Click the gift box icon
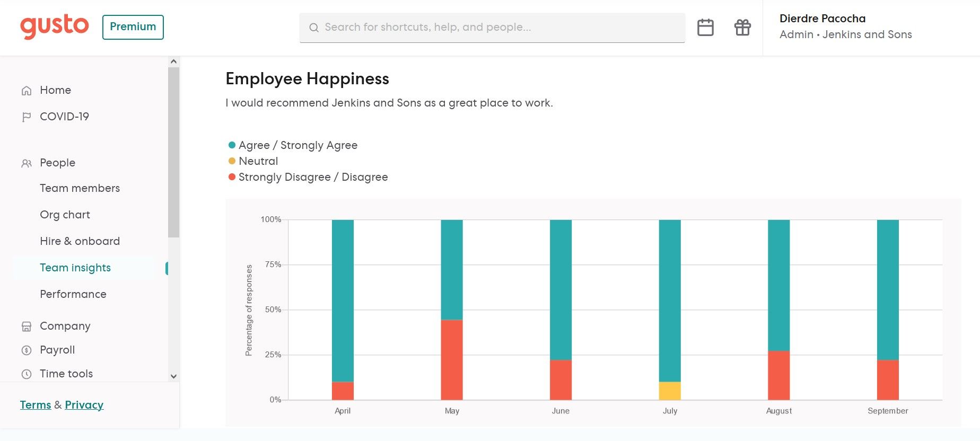Viewport: 980px width, 441px height. (742, 28)
